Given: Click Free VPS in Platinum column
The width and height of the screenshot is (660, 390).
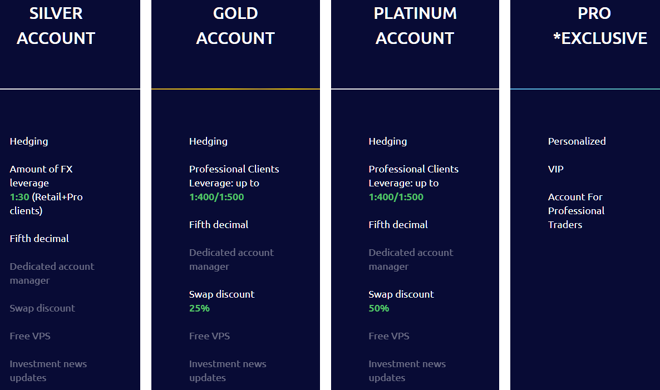Looking at the screenshot, I should click(x=389, y=336).
